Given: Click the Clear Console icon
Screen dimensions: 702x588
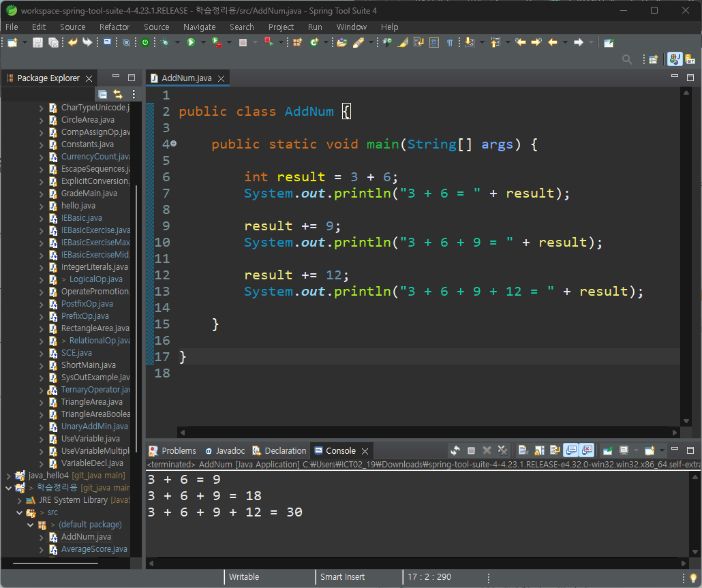Looking at the screenshot, I should tap(523, 450).
